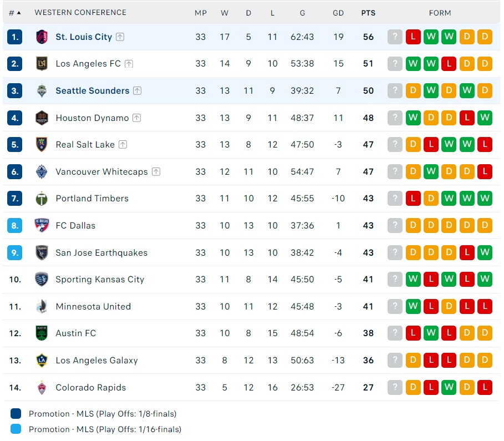Click the dark blue Play Offs 1/8-finals legend swatch
504x441 pixels.
(16, 413)
